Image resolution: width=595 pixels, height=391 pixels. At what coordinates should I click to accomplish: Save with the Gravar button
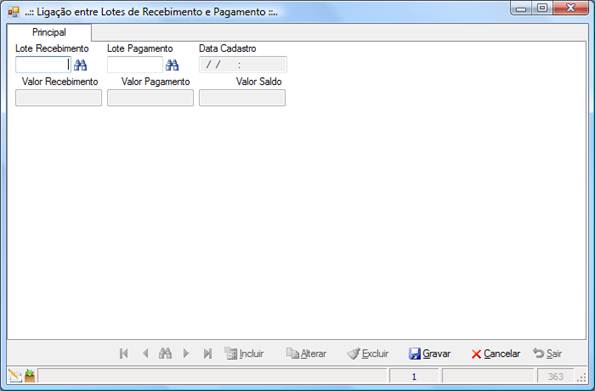430,353
